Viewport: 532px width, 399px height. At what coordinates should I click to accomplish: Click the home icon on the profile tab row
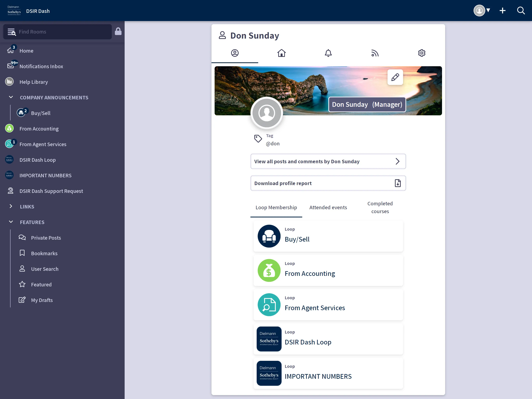[282, 53]
